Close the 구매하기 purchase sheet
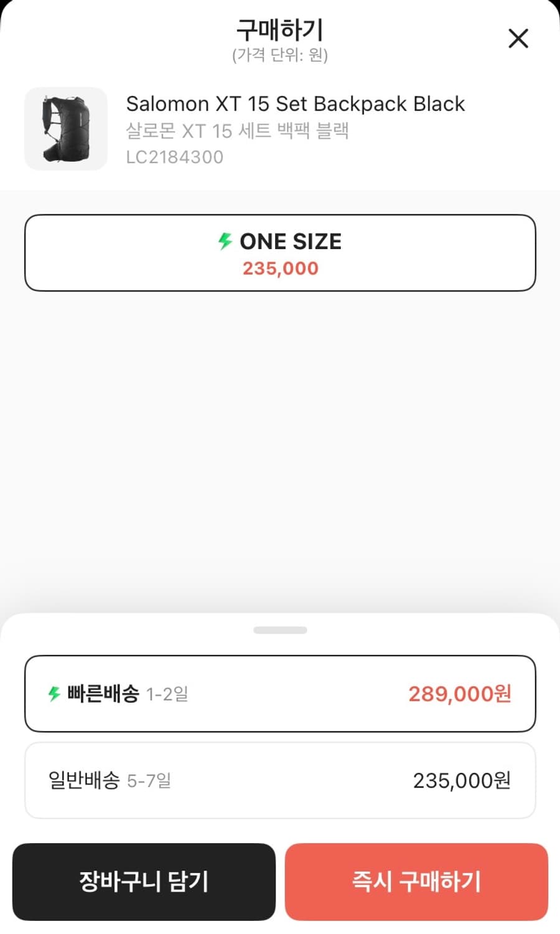Image resolution: width=560 pixels, height=934 pixels. [x=518, y=39]
